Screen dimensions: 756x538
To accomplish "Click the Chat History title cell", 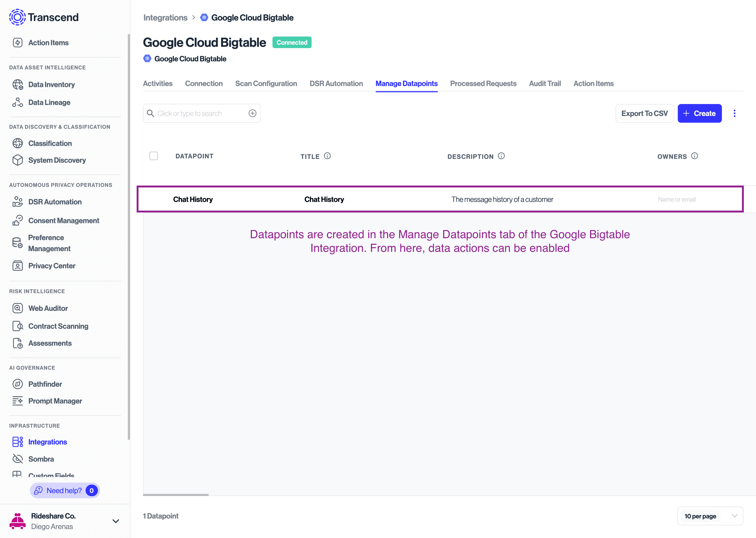I will [x=324, y=199].
